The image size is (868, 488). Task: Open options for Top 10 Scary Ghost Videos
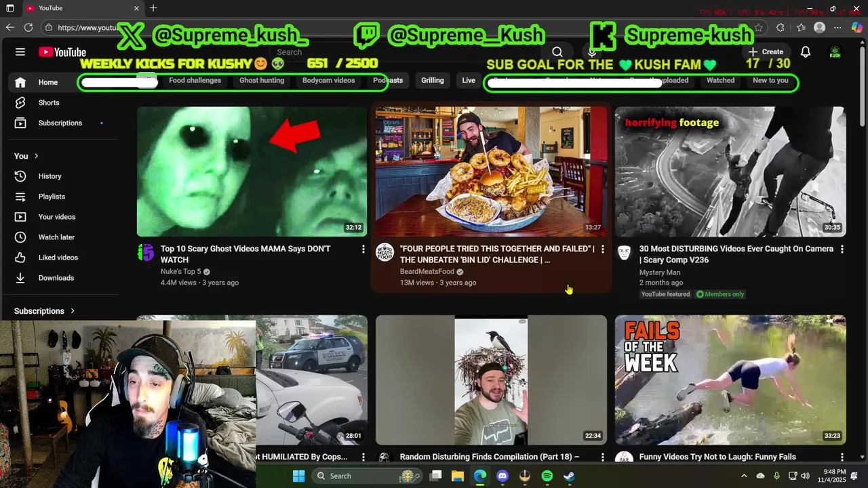[x=363, y=249]
